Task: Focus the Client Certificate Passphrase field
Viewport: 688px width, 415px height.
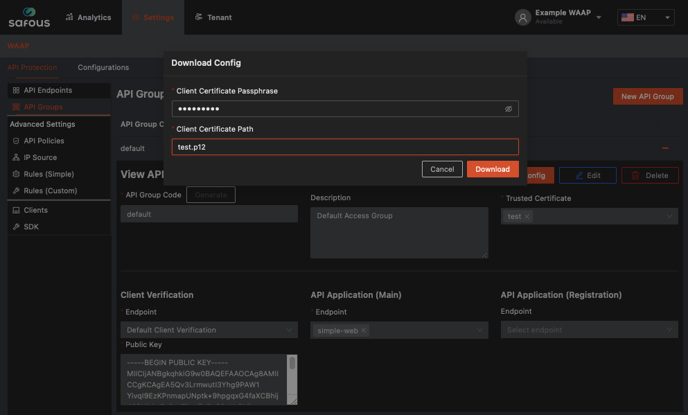Action: pyautogui.click(x=345, y=109)
